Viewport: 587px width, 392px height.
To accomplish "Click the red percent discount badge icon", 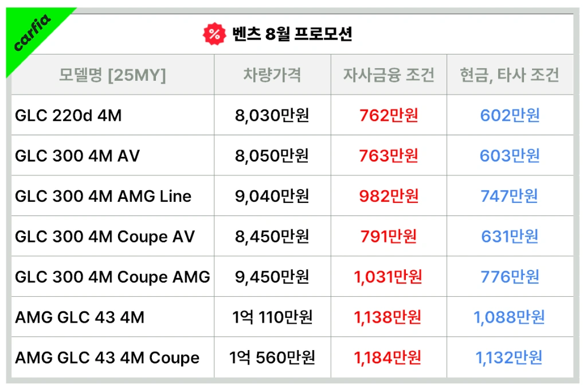I will pyautogui.click(x=214, y=34).
